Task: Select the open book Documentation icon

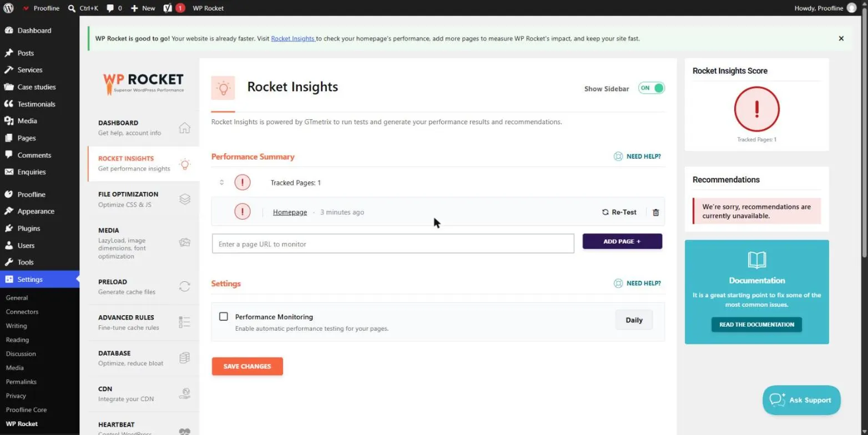Action: [756, 260]
